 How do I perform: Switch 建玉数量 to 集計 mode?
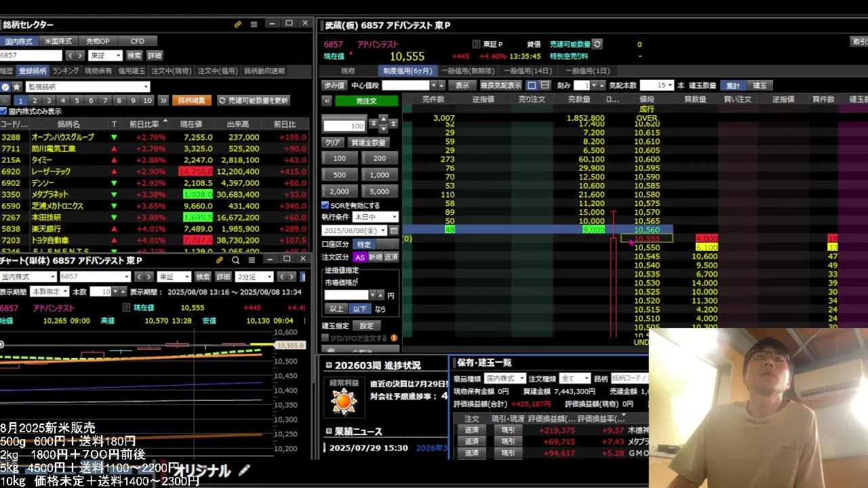click(733, 85)
